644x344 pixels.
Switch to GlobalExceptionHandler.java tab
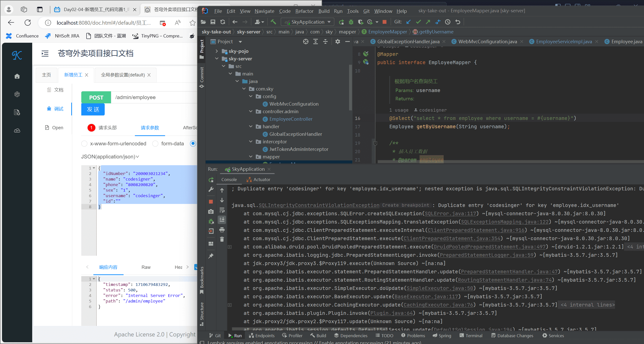tap(408, 42)
